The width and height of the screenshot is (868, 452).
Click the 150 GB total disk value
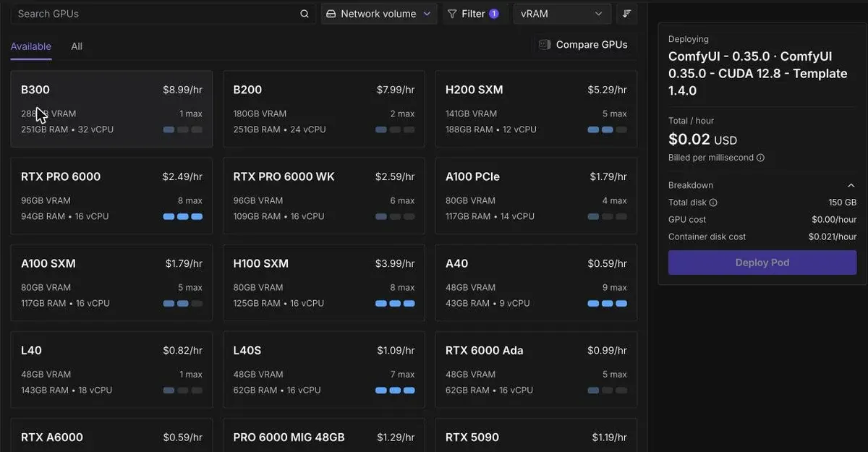[x=842, y=203]
